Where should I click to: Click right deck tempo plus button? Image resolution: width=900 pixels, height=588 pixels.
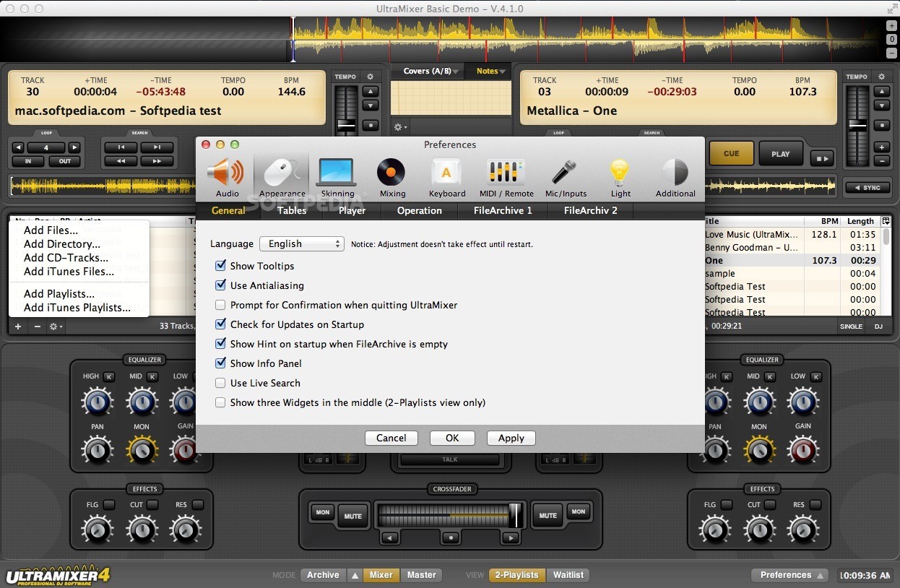point(881,147)
